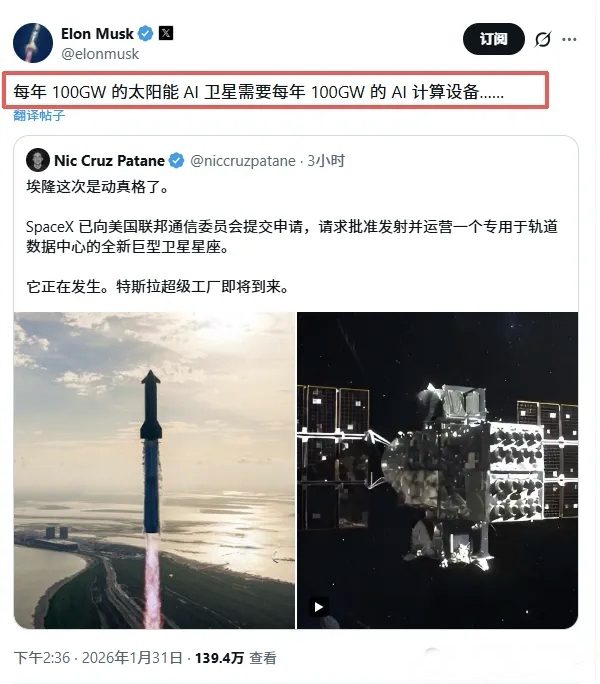This screenshot has width=600, height=684.
Task: Click the 下午2:36 · 2026年1月31日 timestamp
Action: 98,658
